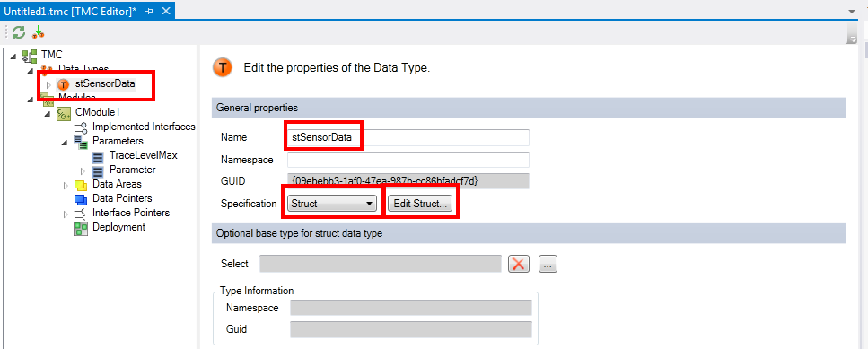The height and width of the screenshot is (349, 868).
Task: Select Interface Pointers label in tree
Action: click(x=131, y=213)
